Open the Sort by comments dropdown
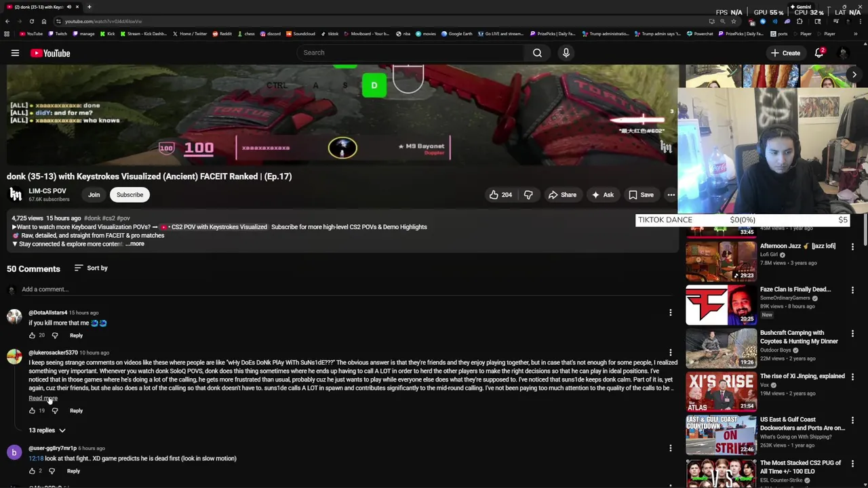 [91, 268]
